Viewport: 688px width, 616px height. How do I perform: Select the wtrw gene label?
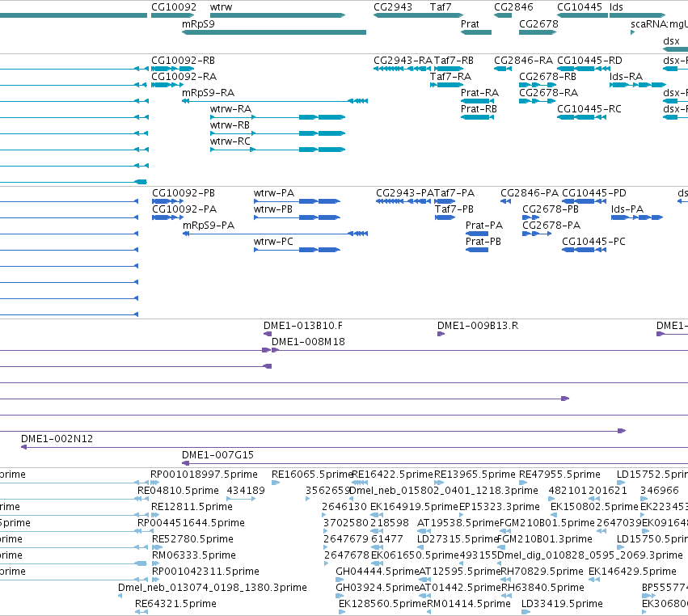[222, 7]
